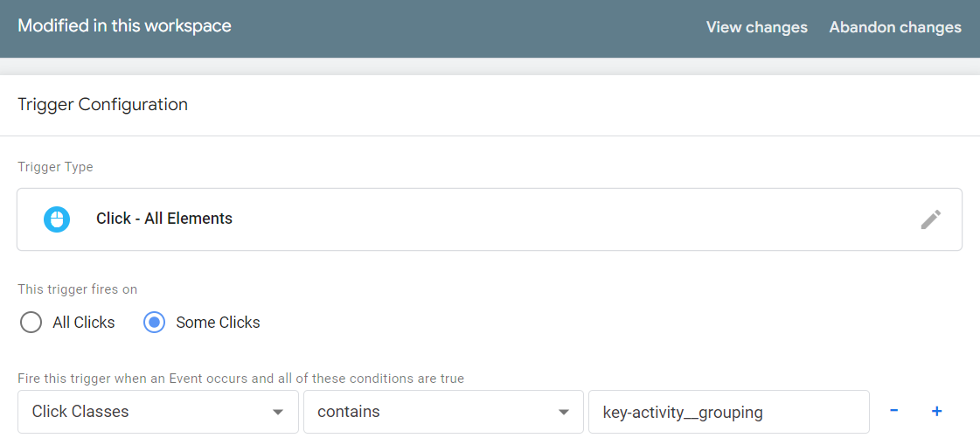980x445 pixels.
Task: Click the 'Click - All Elements' trigger type text
Action: pos(164,219)
